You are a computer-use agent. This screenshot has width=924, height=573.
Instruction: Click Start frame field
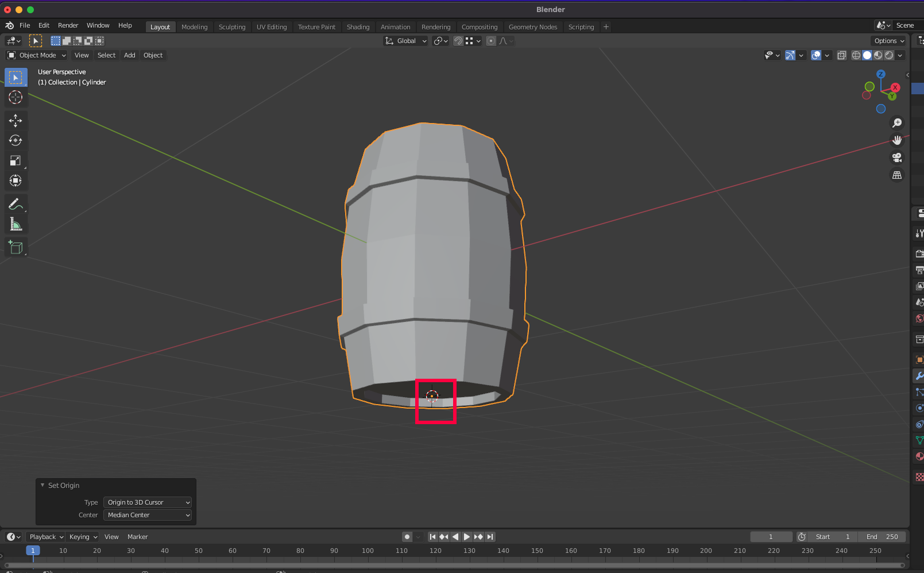pos(833,537)
